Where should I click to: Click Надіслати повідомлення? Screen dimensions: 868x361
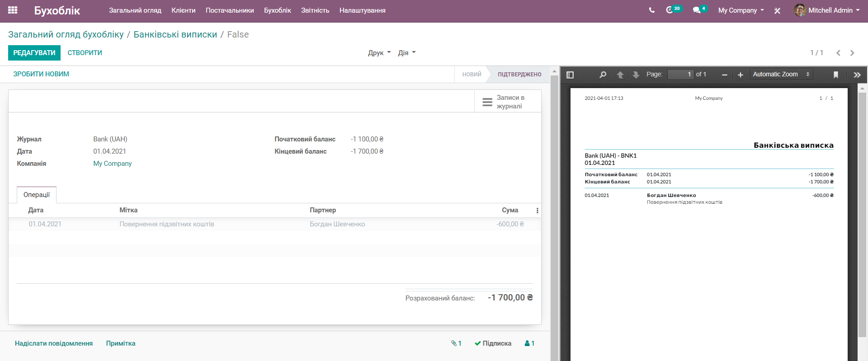coord(54,343)
